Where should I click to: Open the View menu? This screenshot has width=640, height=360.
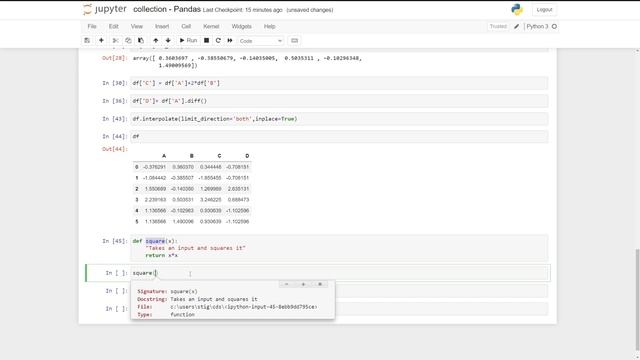pos(137,26)
